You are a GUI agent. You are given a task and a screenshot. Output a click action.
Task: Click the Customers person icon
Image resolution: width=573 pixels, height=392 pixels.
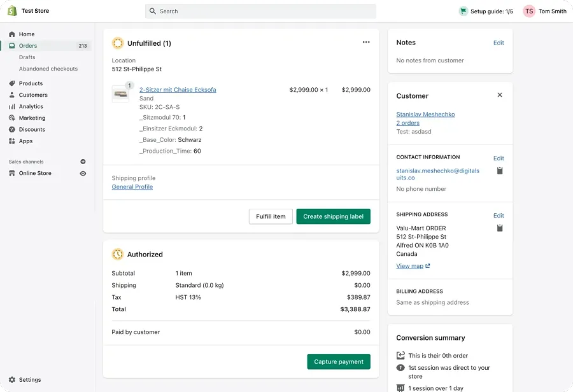12,95
